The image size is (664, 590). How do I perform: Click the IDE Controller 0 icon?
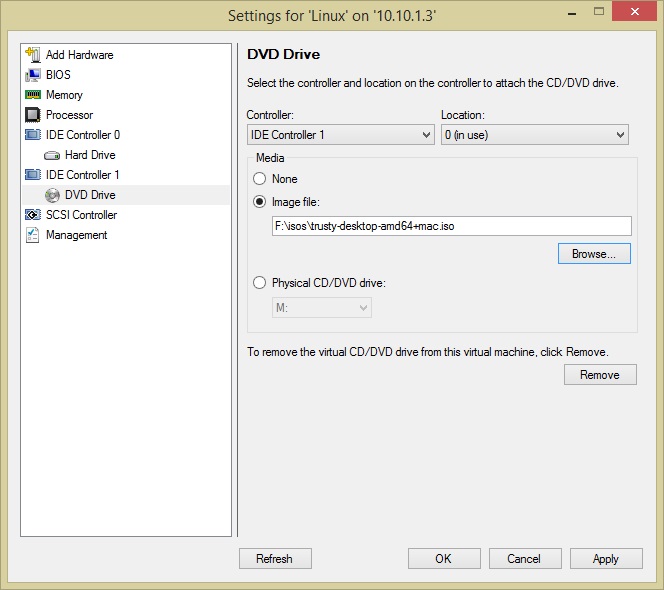[x=33, y=135]
